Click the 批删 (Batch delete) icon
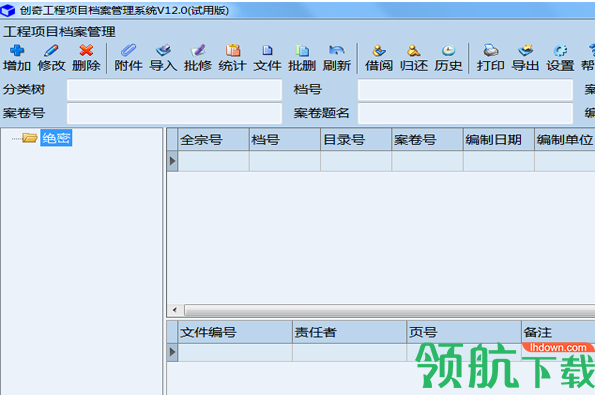This screenshot has width=595, height=395. point(302,50)
